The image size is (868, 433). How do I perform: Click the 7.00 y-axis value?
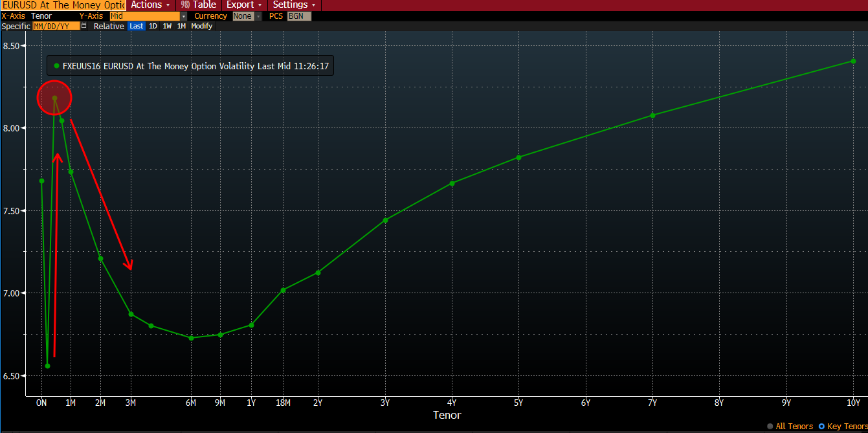click(x=12, y=293)
